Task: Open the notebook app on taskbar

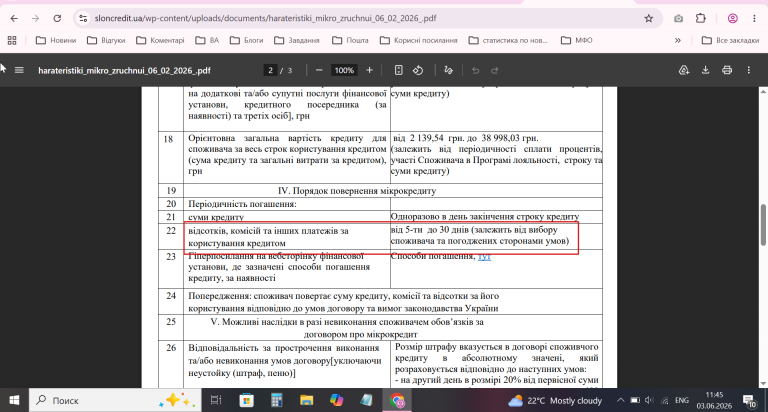Action: click(366, 400)
